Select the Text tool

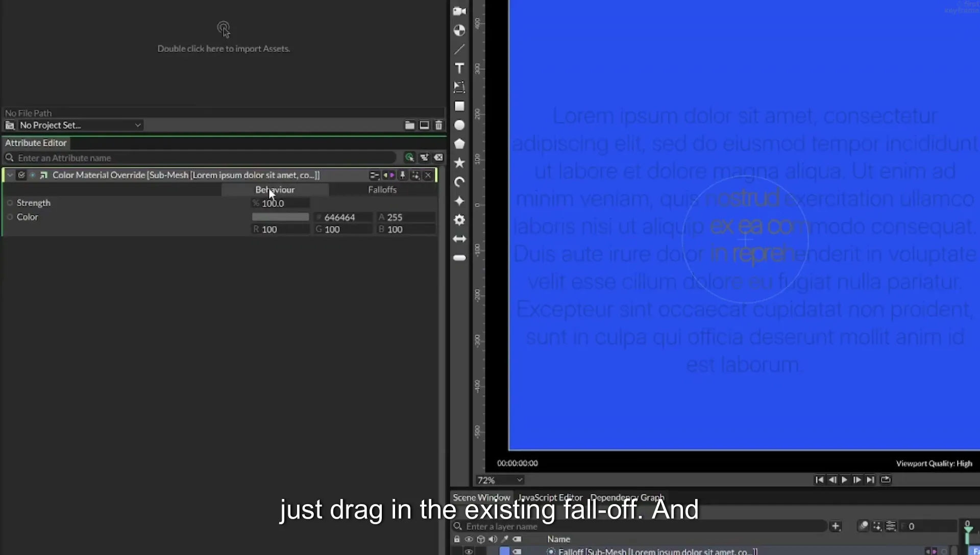tap(459, 68)
